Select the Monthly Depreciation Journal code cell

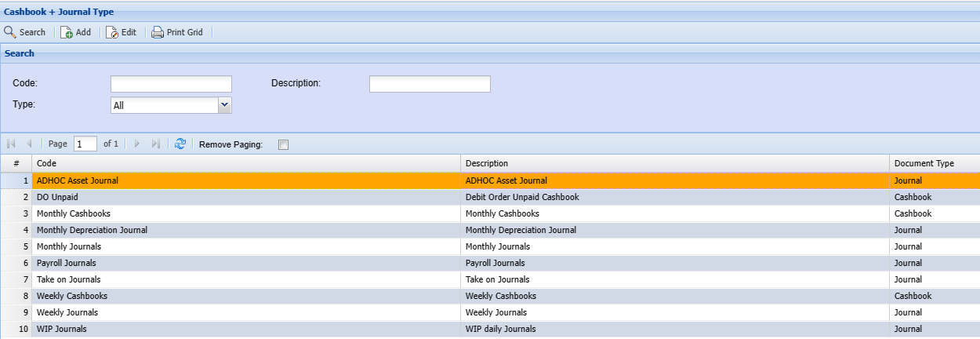(246, 230)
